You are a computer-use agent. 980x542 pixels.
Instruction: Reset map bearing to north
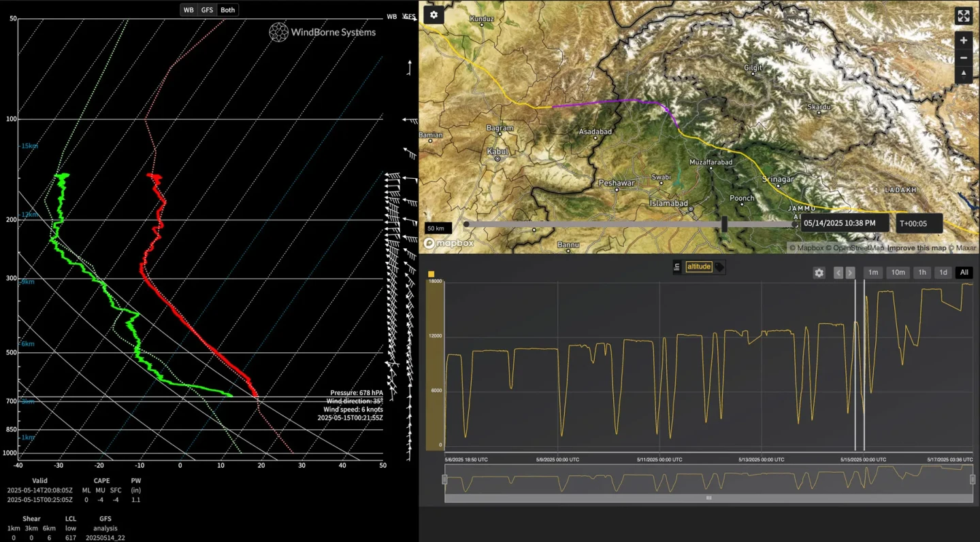click(963, 75)
